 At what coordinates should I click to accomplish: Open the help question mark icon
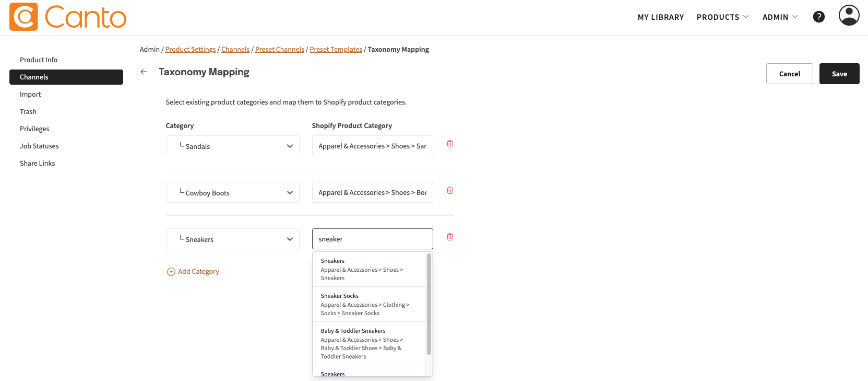pos(819,17)
